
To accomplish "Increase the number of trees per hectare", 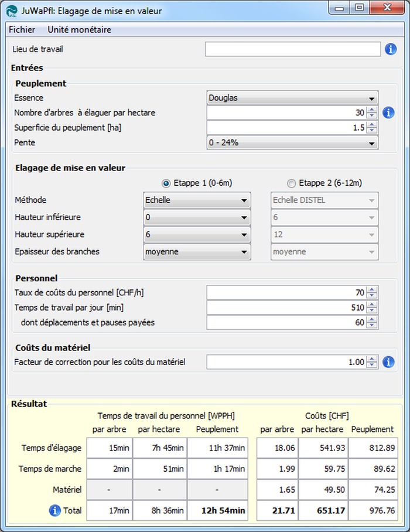I will [x=372, y=110].
